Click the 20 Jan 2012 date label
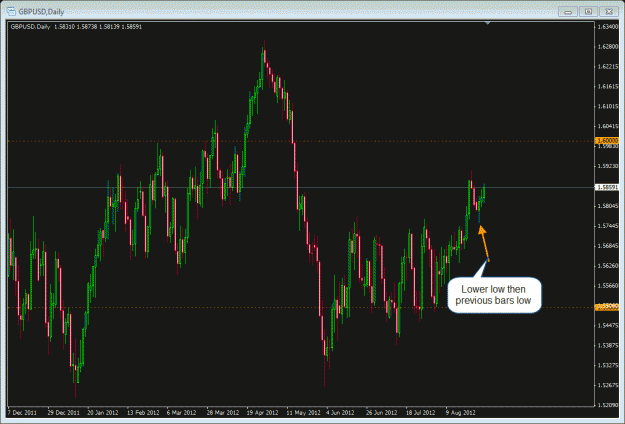Image resolution: width=625 pixels, height=424 pixels. coord(103,413)
